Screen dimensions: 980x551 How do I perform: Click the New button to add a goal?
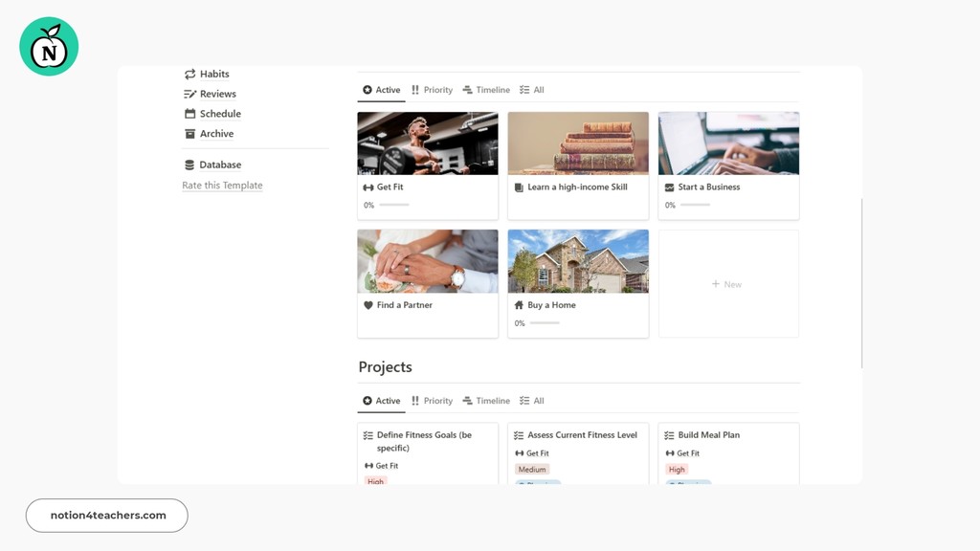(x=727, y=284)
